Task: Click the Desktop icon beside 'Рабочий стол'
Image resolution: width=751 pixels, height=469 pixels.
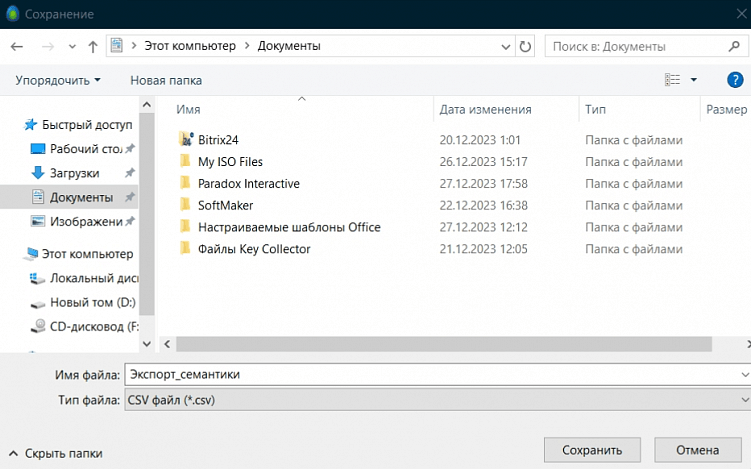Action: click(38, 149)
